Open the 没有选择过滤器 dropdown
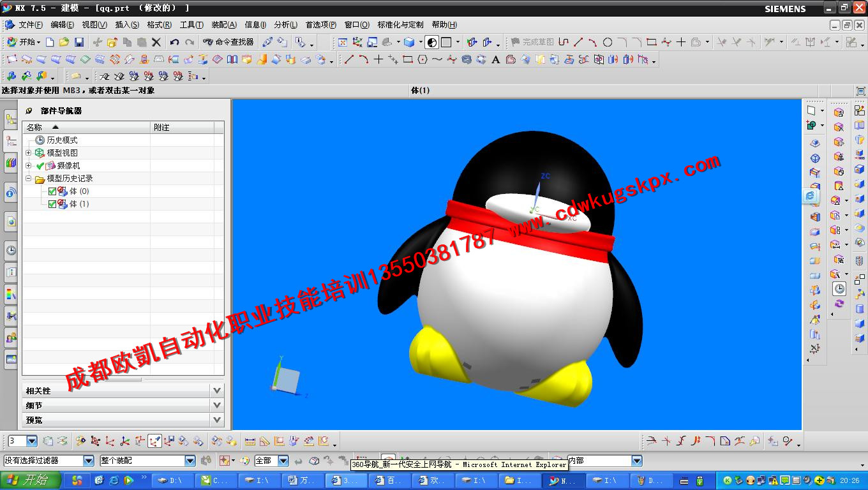Image resolution: width=868 pixels, height=490 pixels. [88, 461]
